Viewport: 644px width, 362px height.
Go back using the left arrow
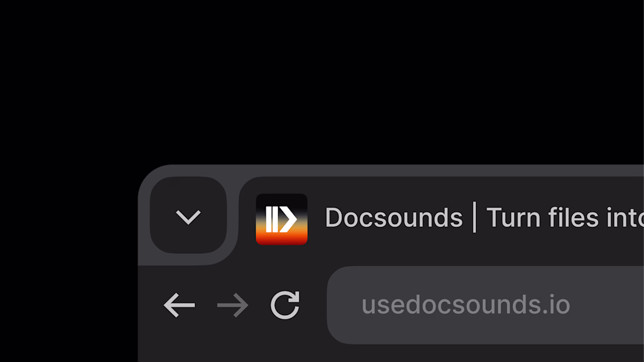coord(179,305)
